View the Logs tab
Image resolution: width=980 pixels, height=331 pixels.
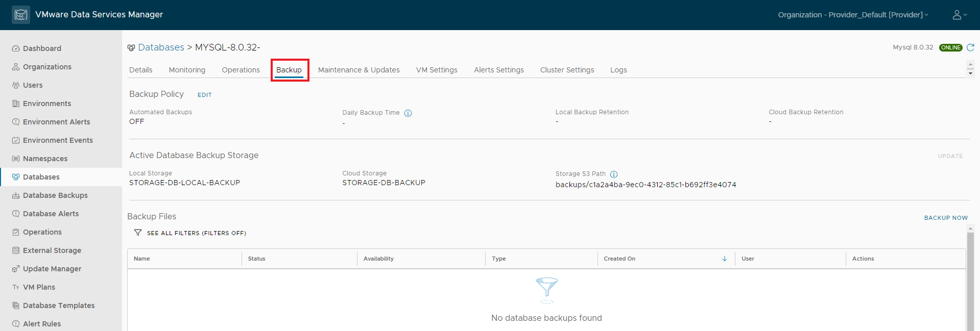point(618,70)
